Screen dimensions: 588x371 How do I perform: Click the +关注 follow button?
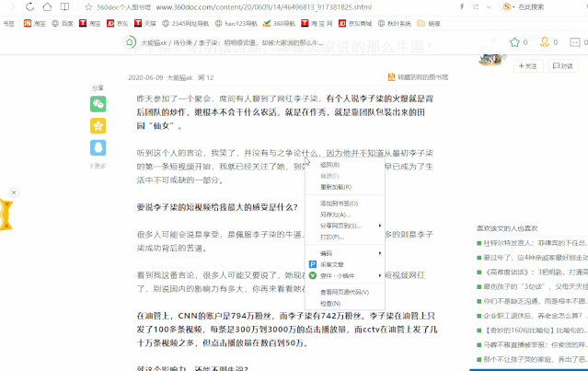pyautogui.click(x=528, y=66)
